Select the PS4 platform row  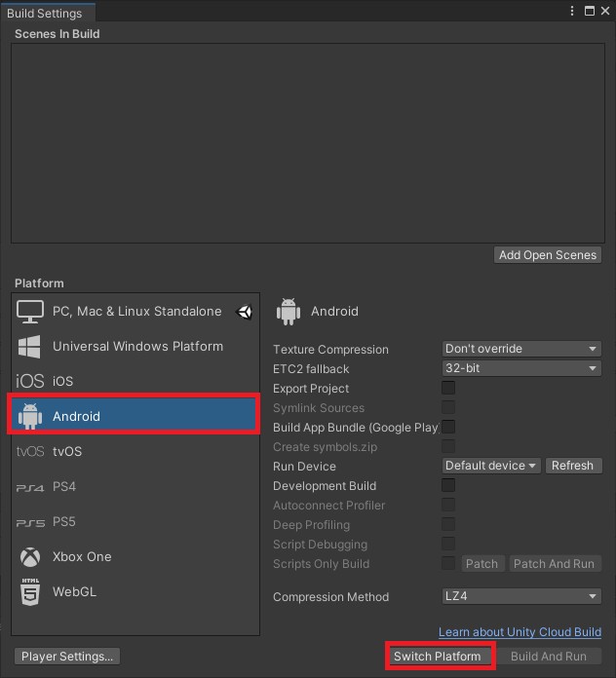pos(135,487)
